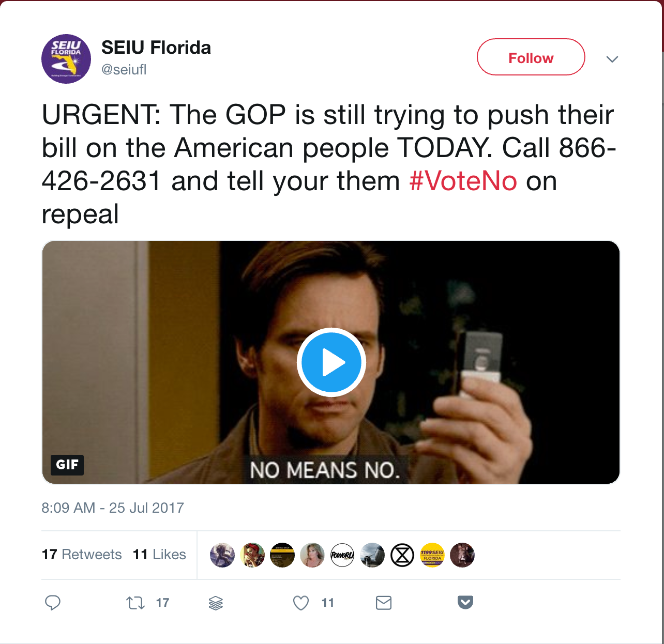Save to Pocket using Pocket icon
664x644 pixels.
(465, 602)
